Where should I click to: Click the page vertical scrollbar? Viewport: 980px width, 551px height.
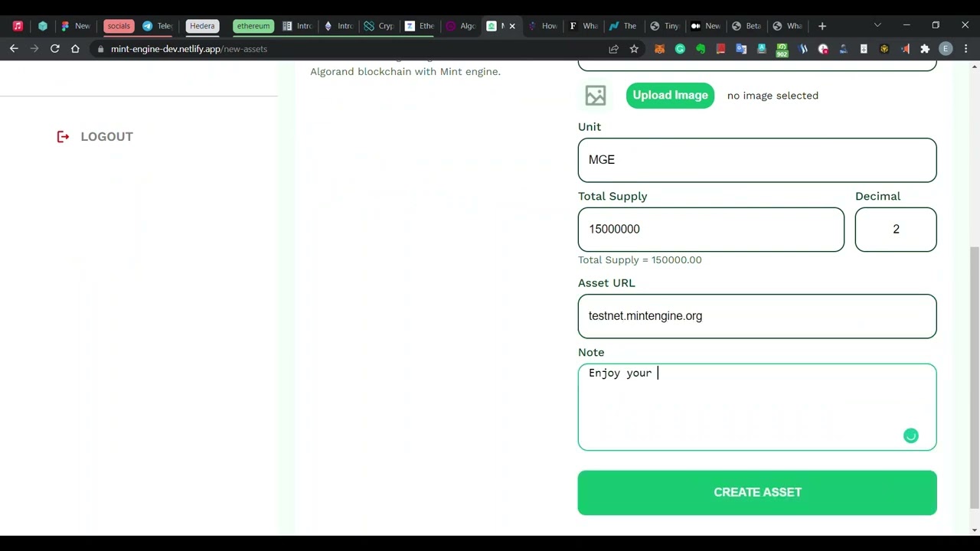974,378
